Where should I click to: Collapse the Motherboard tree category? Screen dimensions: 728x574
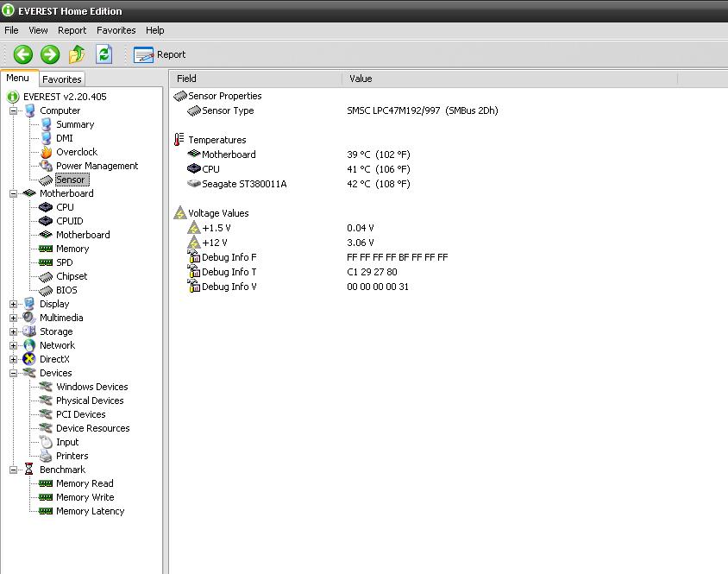point(13,193)
